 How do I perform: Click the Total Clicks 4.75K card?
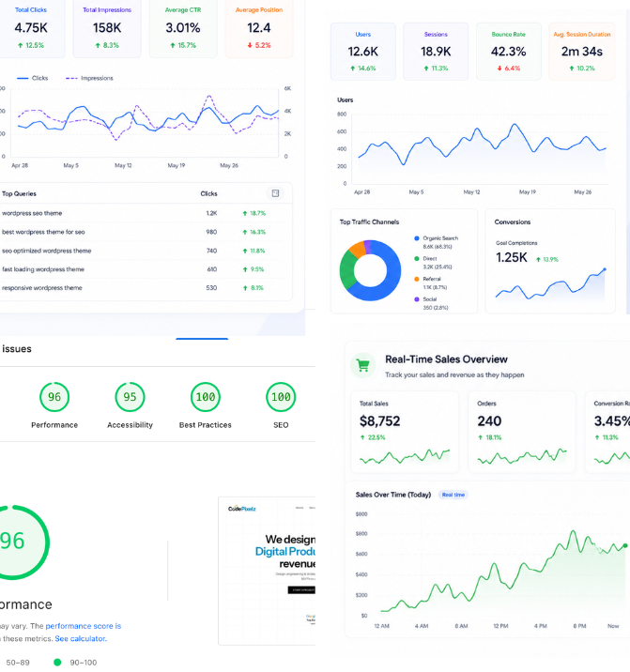pos(31,28)
